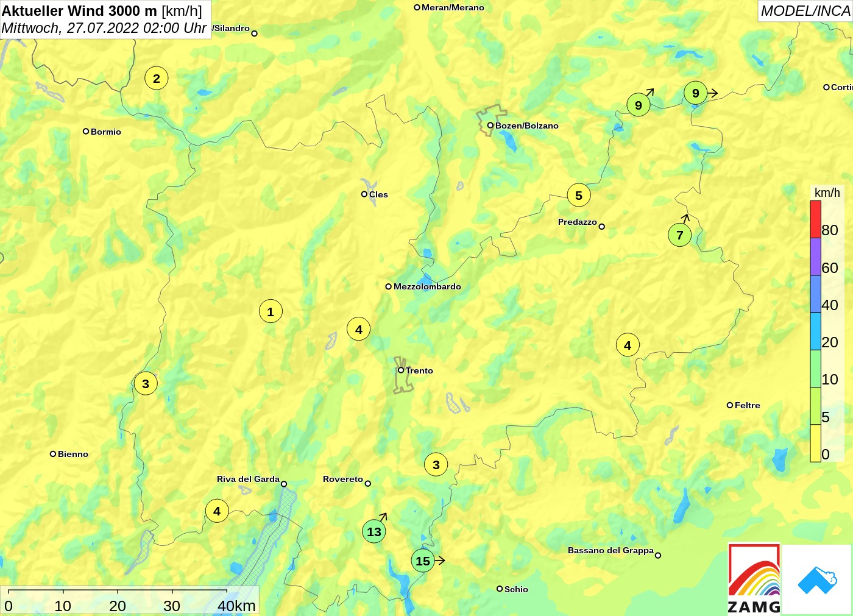Screen dimensions: 853x616
Task: Click the 9 marker with northeast-pointing arrow
Action: [639, 105]
